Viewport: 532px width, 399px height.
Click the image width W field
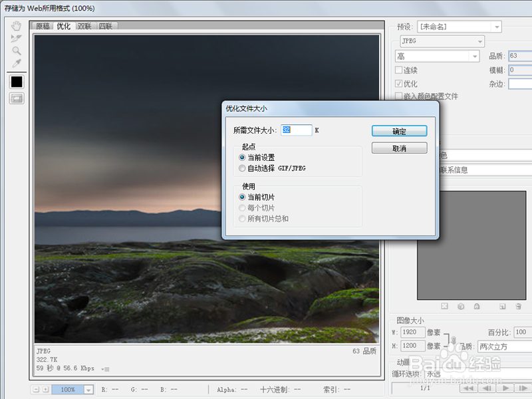[x=412, y=332]
